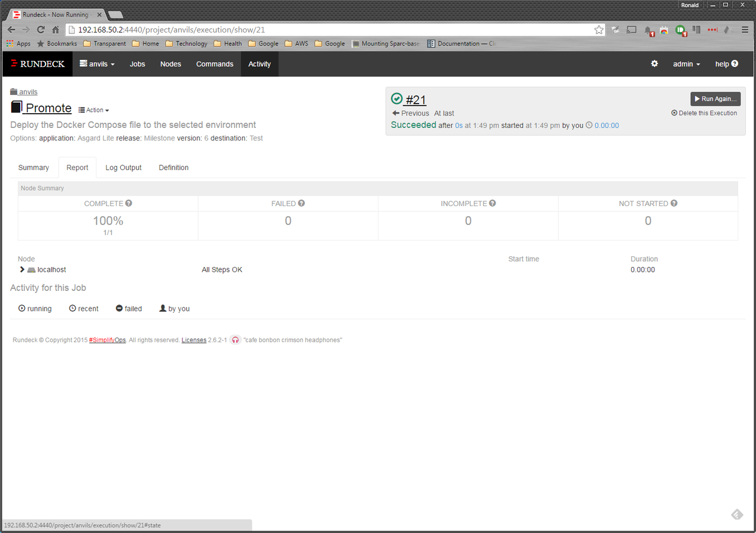Open a new browser tab

pos(115,14)
